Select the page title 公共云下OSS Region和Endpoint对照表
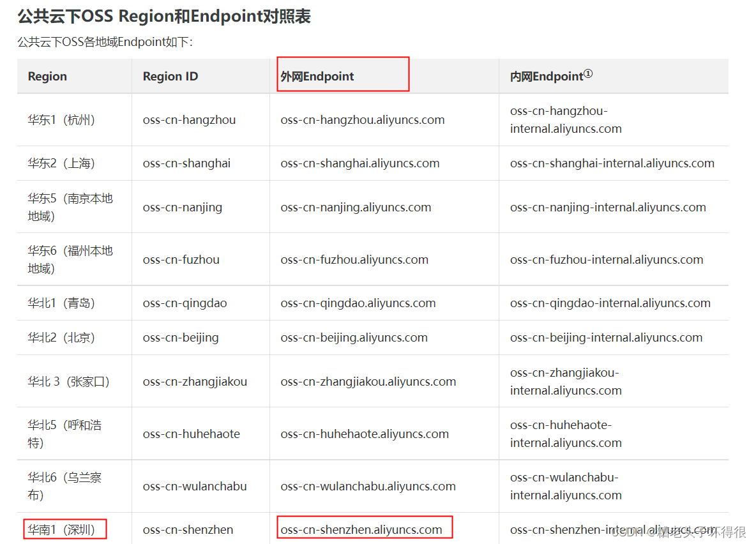Screen dimensions: 756x544 pos(164,16)
